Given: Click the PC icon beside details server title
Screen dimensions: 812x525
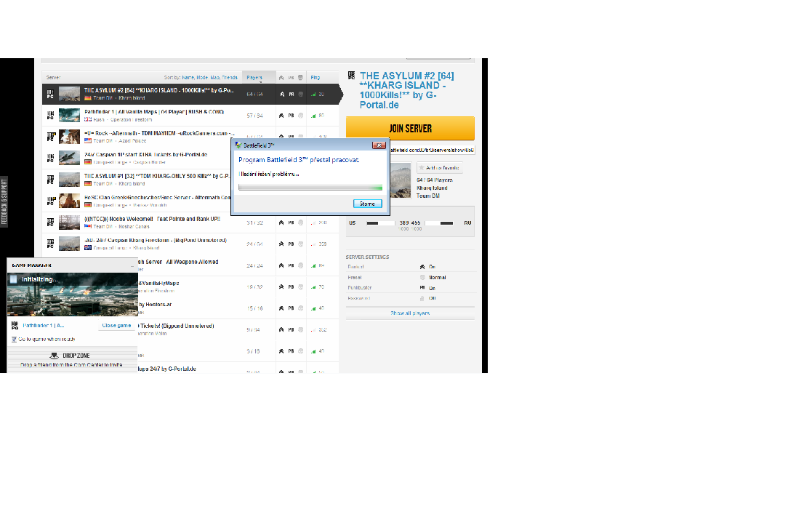Looking at the screenshot, I should point(352,76).
